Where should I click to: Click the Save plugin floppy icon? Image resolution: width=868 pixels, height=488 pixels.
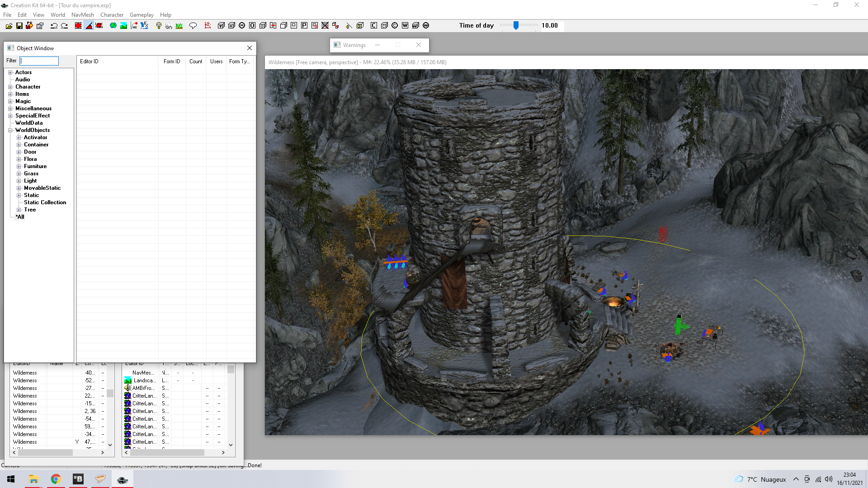pyautogui.click(x=19, y=26)
